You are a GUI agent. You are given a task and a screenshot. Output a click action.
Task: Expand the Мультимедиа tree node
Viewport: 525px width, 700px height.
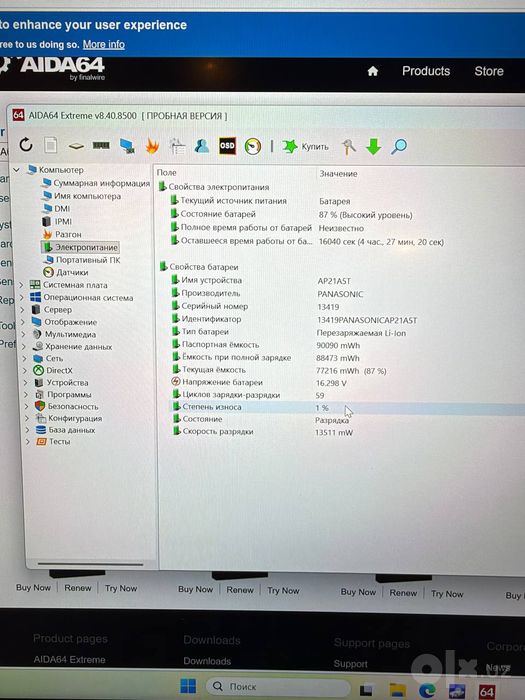coord(23,334)
